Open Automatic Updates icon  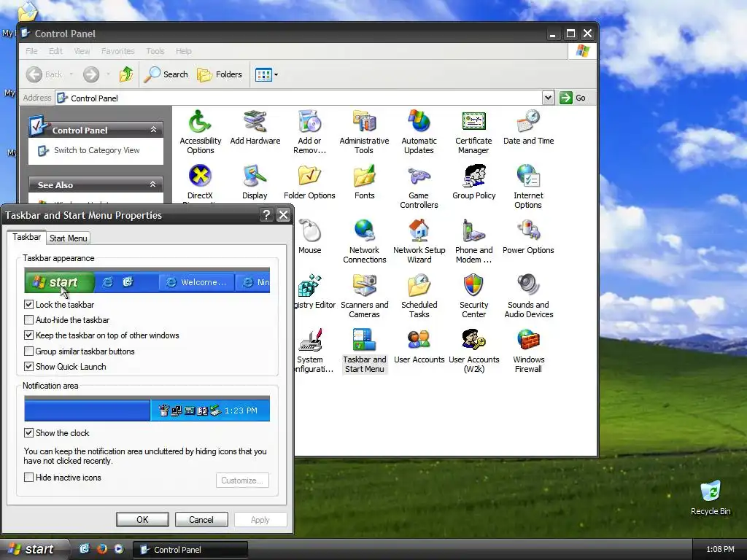(419, 132)
